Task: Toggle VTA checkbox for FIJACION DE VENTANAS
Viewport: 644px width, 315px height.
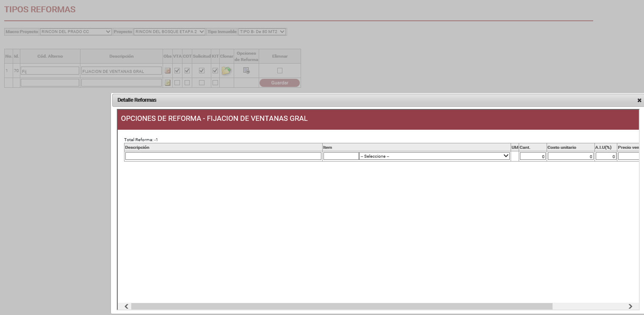Action: pos(177,71)
